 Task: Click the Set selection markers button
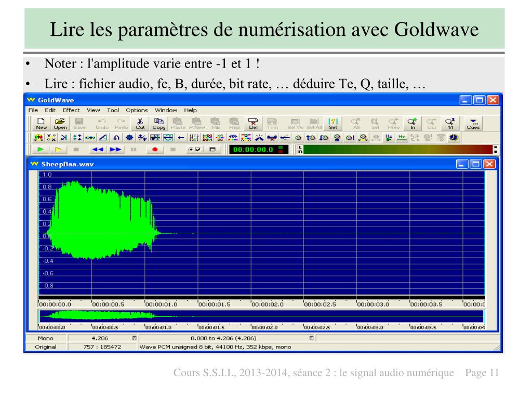(x=333, y=124)
